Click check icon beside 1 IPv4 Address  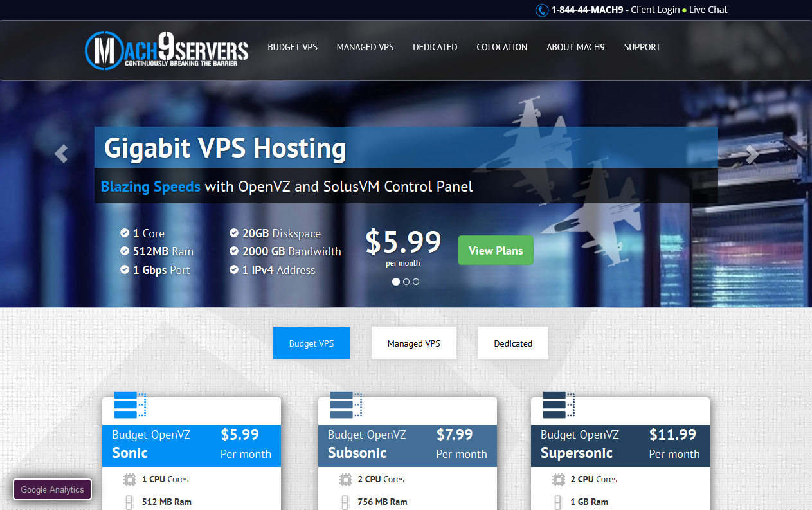(234, 270)
